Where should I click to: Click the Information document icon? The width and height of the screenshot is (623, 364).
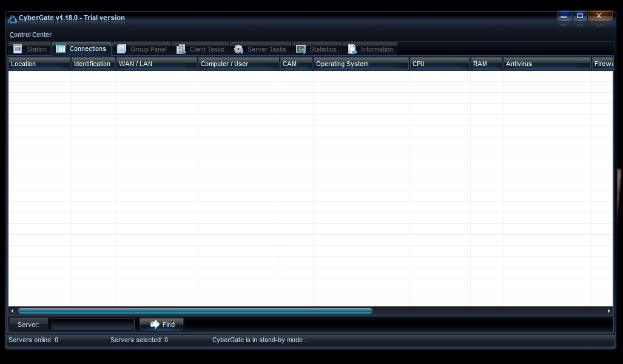(x=352, y=49)
